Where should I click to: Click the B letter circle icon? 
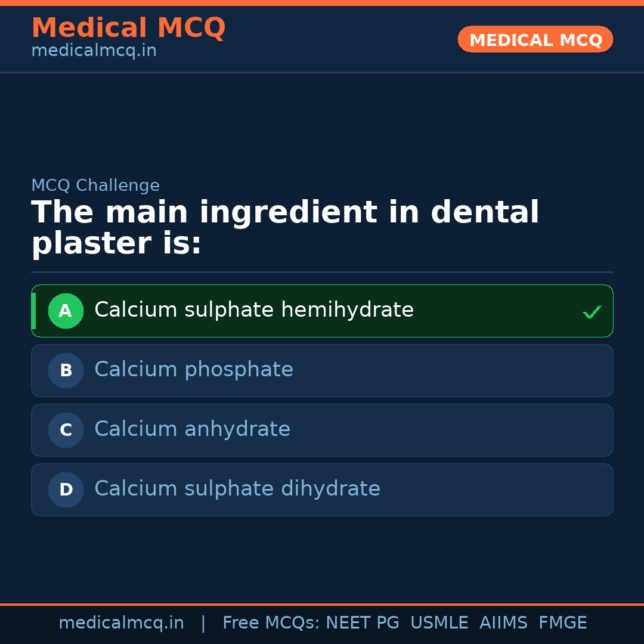(x=66, y=370)
